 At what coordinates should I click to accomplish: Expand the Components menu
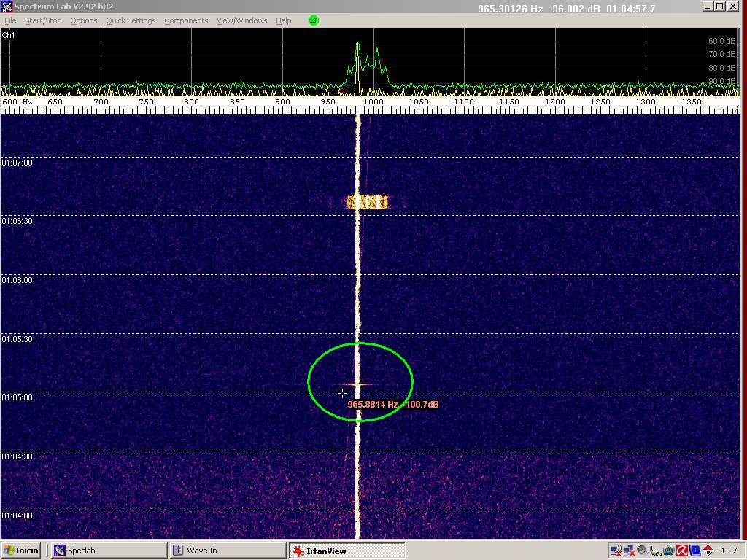[x=186, y=20]
